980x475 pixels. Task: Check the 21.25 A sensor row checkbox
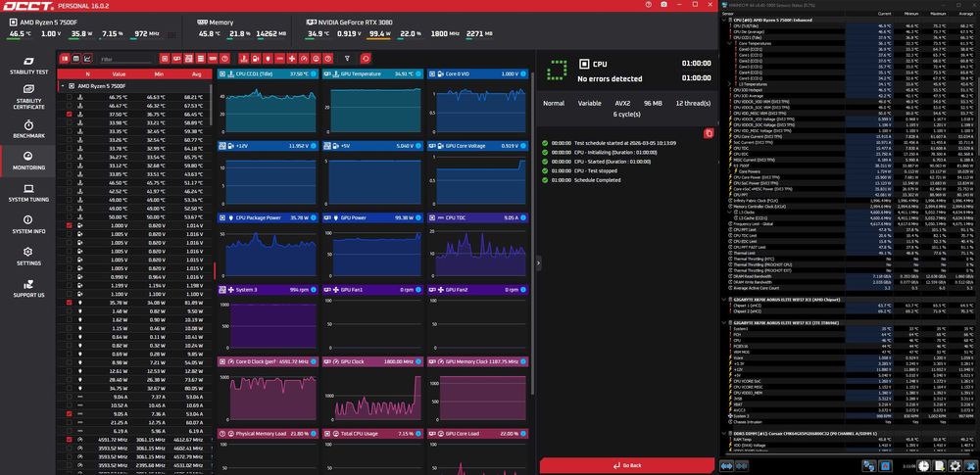pos(70,422)
